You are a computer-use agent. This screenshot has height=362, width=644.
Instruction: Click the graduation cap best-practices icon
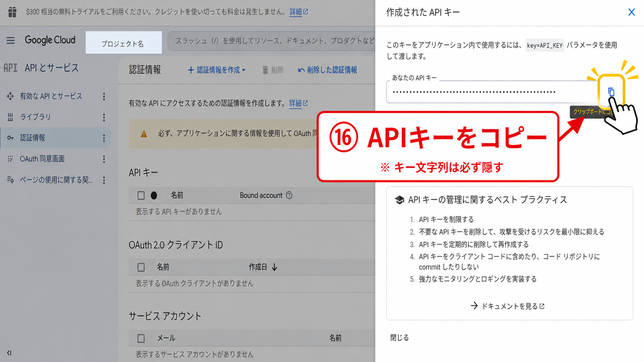click(399, 200)
